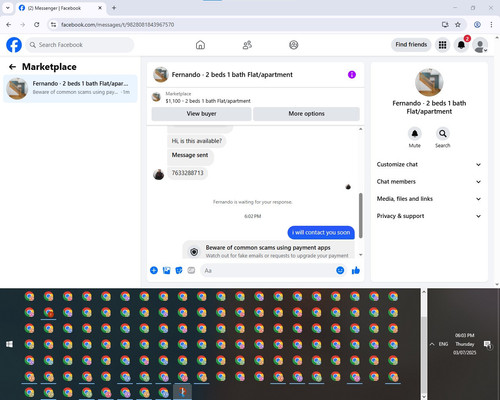This screenshot has height=400, width=500.
Task: Select the Messenger | Facebook browser tab
Action: [x=60, y=8]
